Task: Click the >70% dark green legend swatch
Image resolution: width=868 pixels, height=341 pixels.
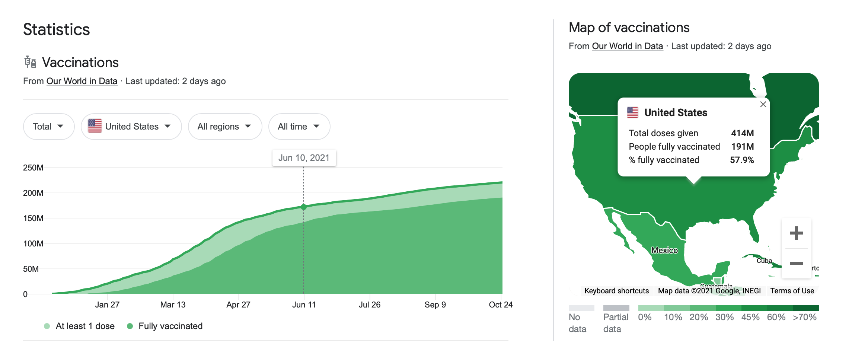Action: [x=806, y=308]
